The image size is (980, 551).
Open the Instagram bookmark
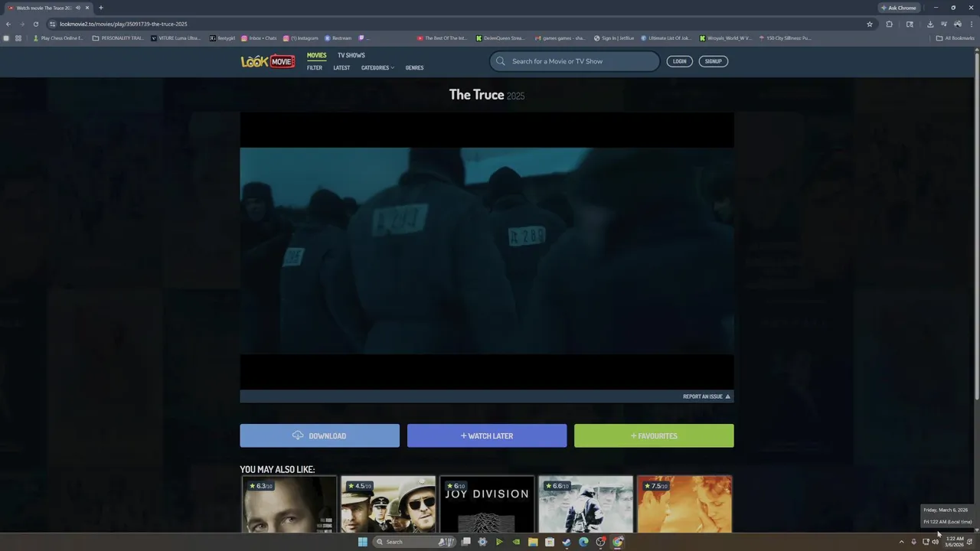point(300,37)
